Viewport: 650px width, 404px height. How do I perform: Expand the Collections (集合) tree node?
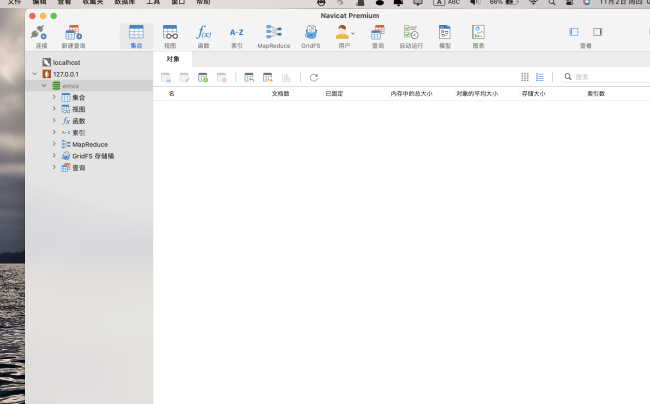click(x=54, y=97)
